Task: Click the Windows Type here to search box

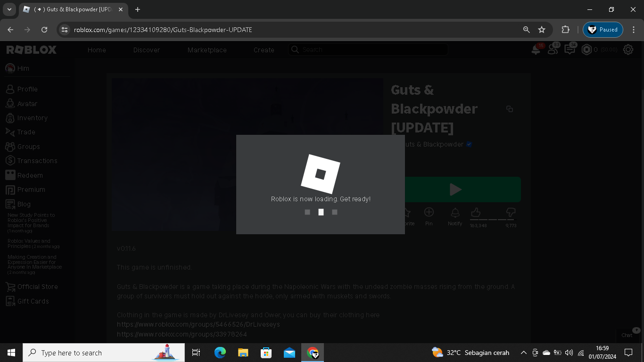Action: pos(104,353)
